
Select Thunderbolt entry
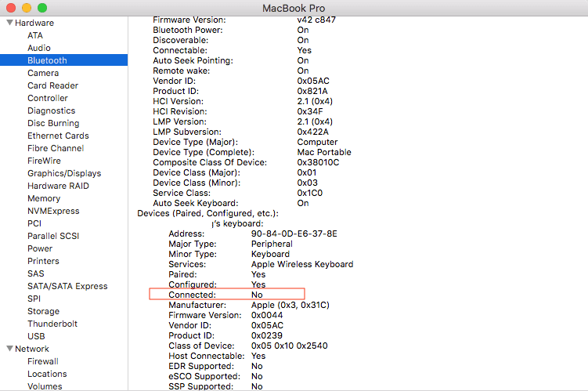coord(52,324)
